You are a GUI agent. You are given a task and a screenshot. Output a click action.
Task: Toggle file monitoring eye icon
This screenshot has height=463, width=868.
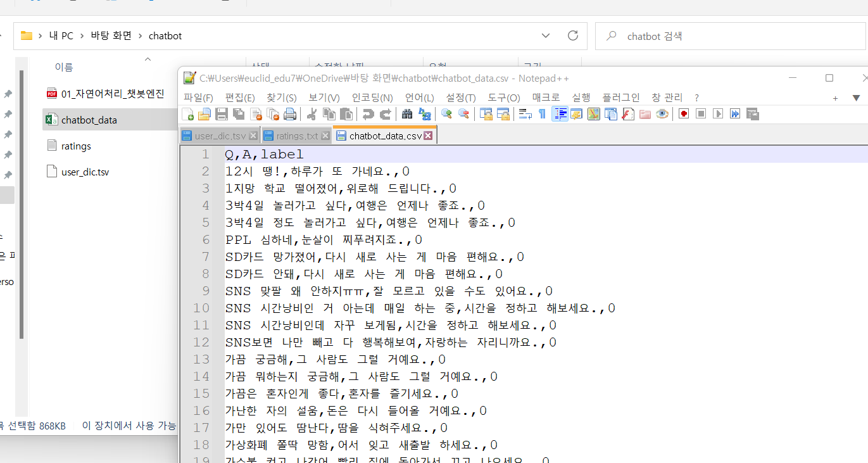click(662, 114)
